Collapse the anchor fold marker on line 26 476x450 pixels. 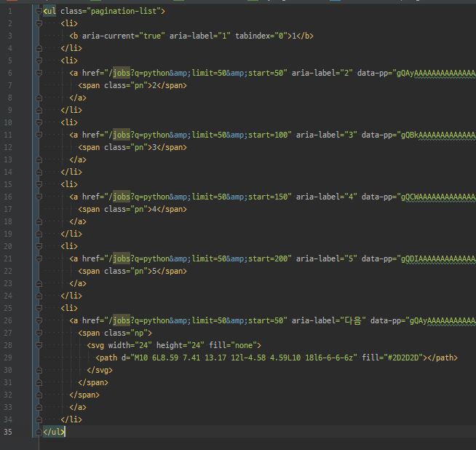39,320
